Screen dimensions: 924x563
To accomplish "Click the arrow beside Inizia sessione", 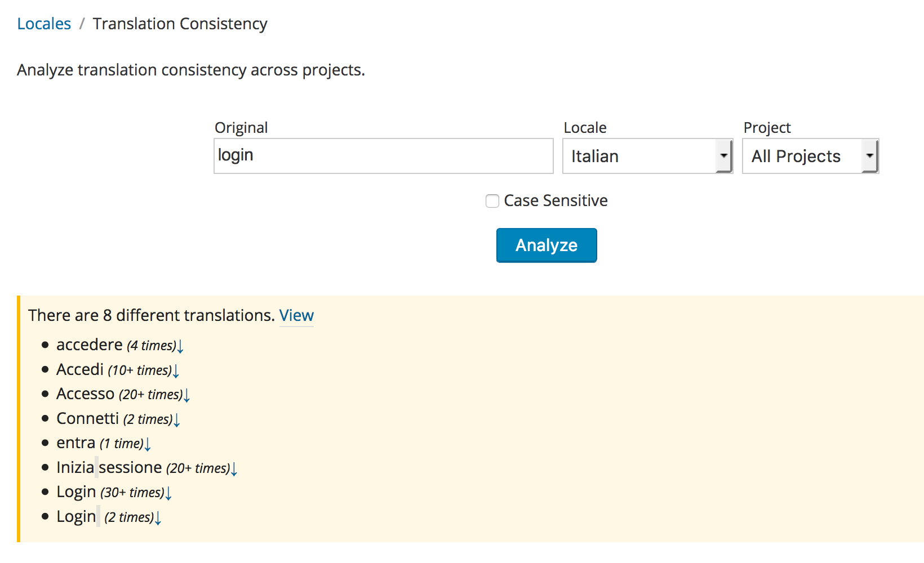I will point(234,469).
